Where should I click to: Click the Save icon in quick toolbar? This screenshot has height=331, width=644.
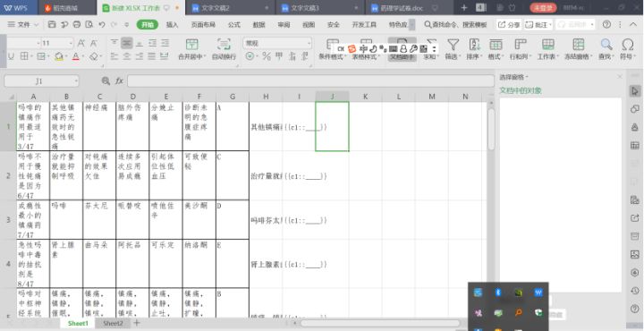click(x=52, y=25)
